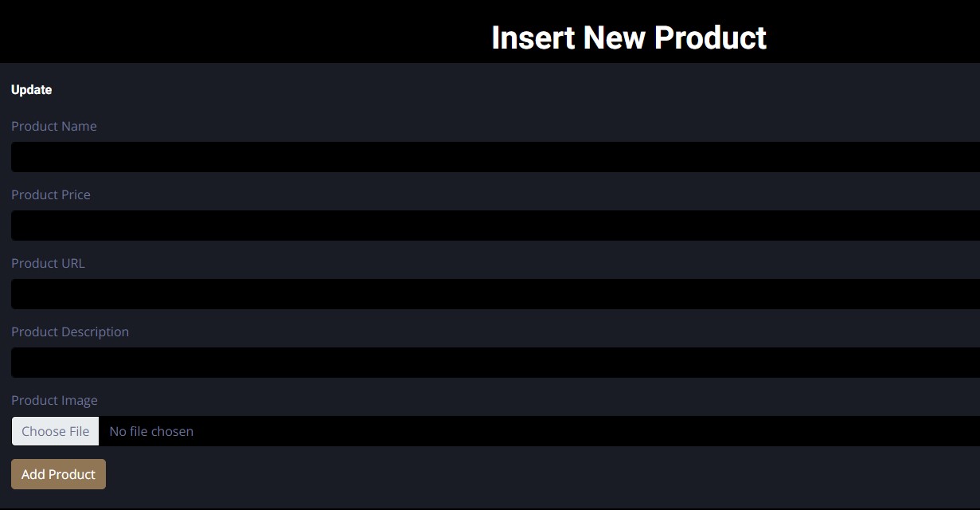Click blank area right of Update heading
This screenshot has width=980, height=510.
pos(478,90)
